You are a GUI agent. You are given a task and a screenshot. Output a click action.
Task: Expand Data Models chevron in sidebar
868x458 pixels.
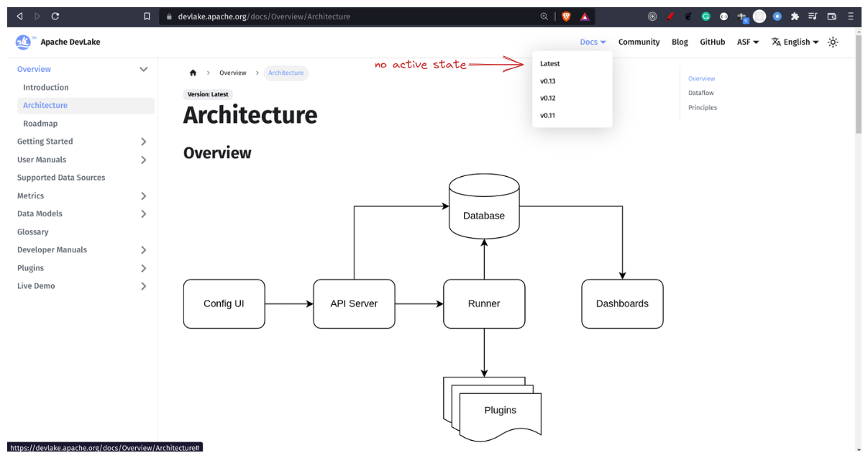coord(143,214)
